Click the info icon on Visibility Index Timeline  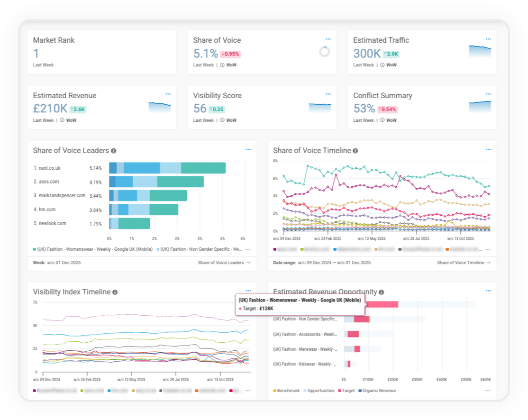115,292
